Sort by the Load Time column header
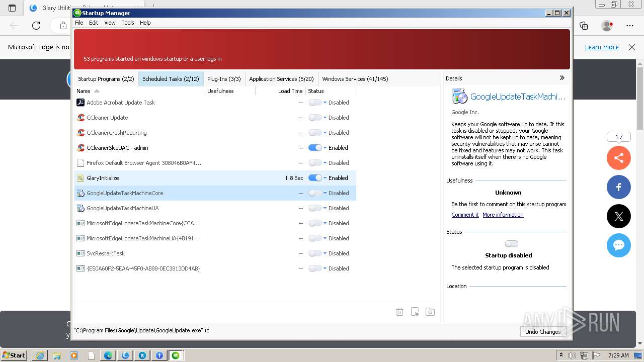Image resolution: width=644 pixels, height=362 pixels. coord(280,91)
